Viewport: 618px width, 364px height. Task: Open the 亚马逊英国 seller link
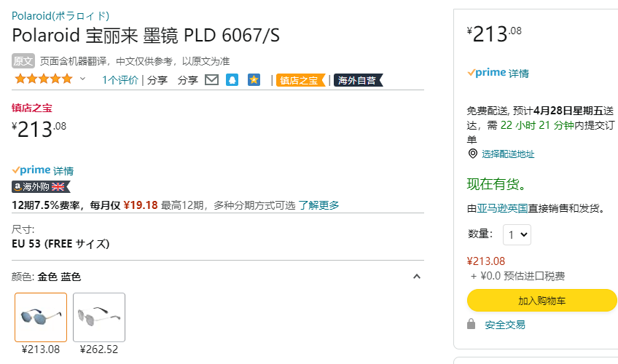(502, 208)
